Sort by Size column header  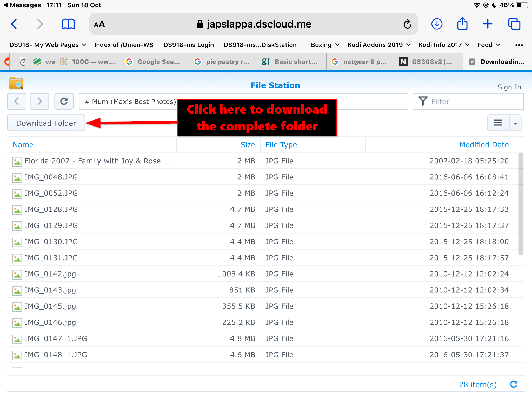click(248, 145)
